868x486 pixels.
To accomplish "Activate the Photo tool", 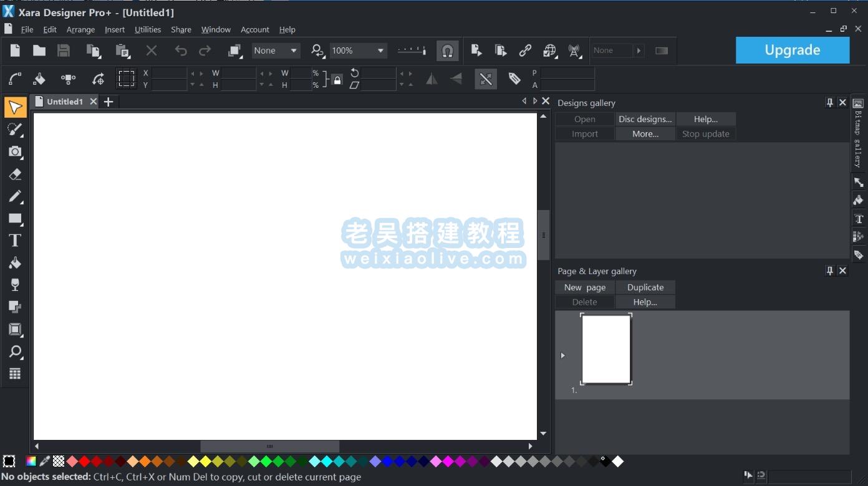I will coord(16,151).
